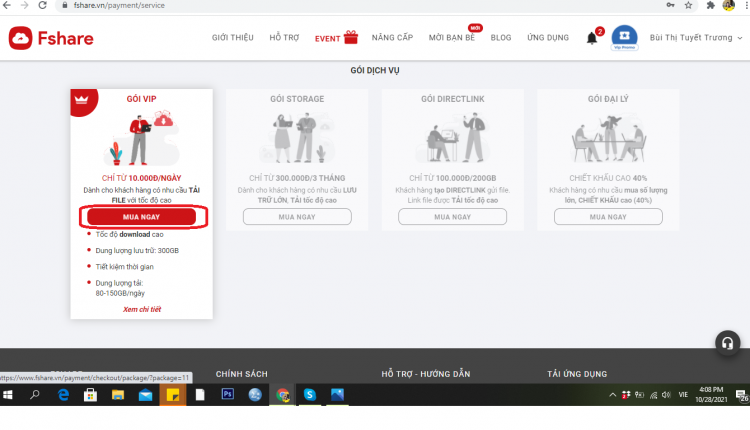Viewport: 750px width, 430px height.
Task: Click 'CHỈ TỪ 10.000Đ/NGÀY' price text
Action: [x=142, y=178]
